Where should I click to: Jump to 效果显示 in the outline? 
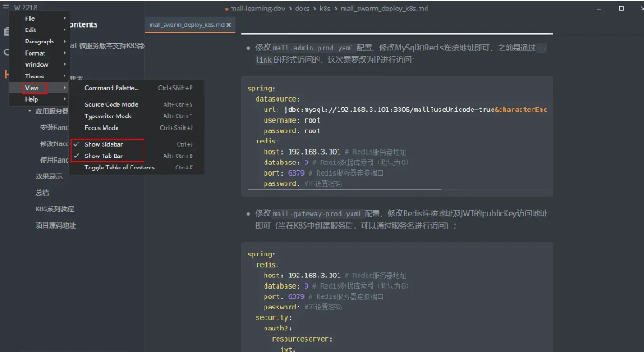[x=49, y=176]
